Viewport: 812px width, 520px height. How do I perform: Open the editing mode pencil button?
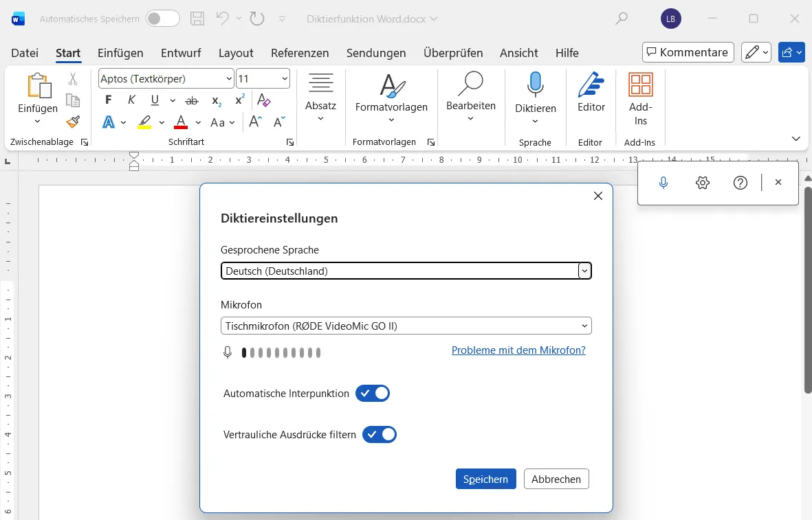click(756, 52)
